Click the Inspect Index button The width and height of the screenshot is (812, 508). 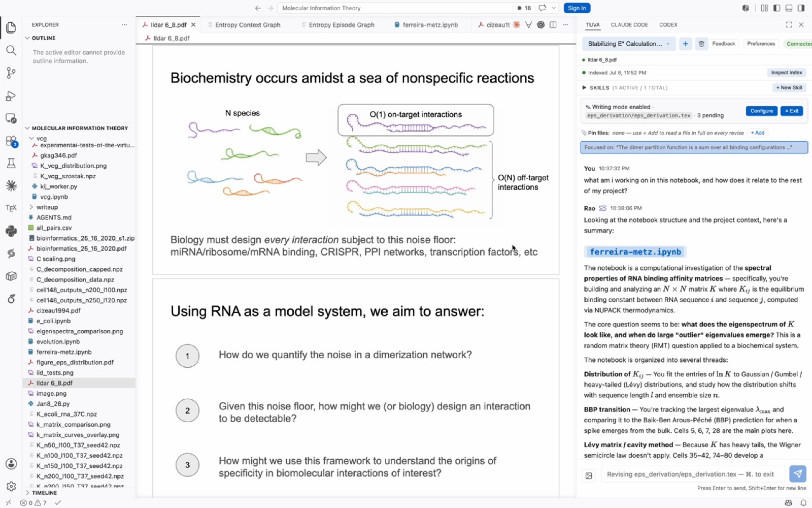tap(786, 73)
